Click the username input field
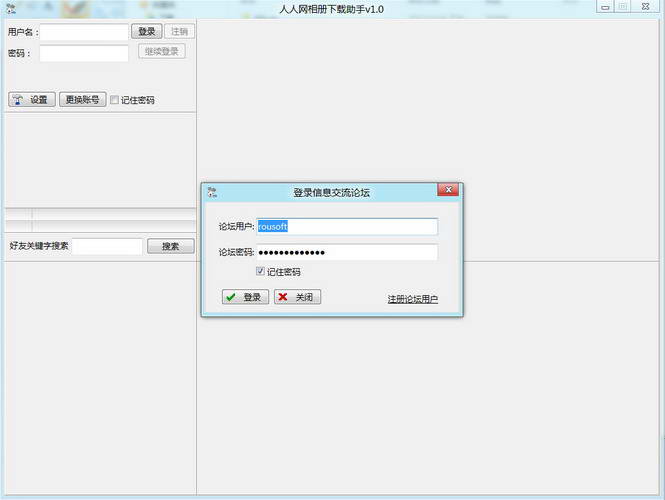 click(x=84, y=32)
